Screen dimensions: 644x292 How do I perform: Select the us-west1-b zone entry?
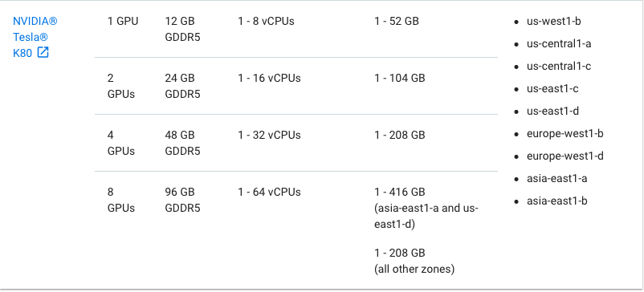tap(553, 22)
